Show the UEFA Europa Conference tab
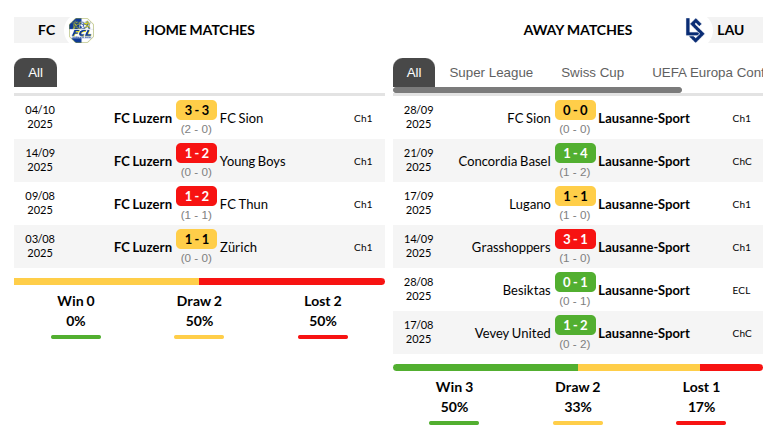The height and width of the screenshot is (426, 776). pos(707,72)
